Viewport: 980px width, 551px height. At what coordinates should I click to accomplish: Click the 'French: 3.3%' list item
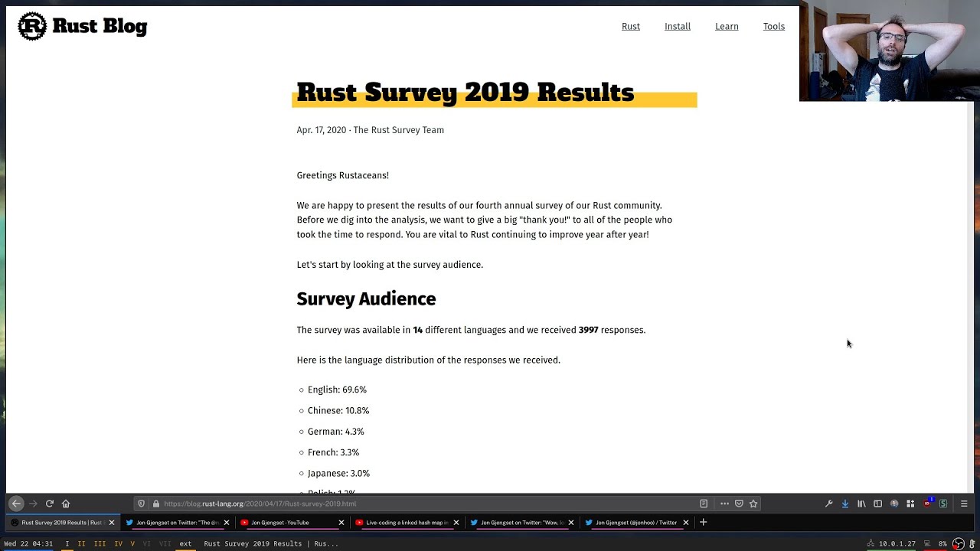(333, 452)
